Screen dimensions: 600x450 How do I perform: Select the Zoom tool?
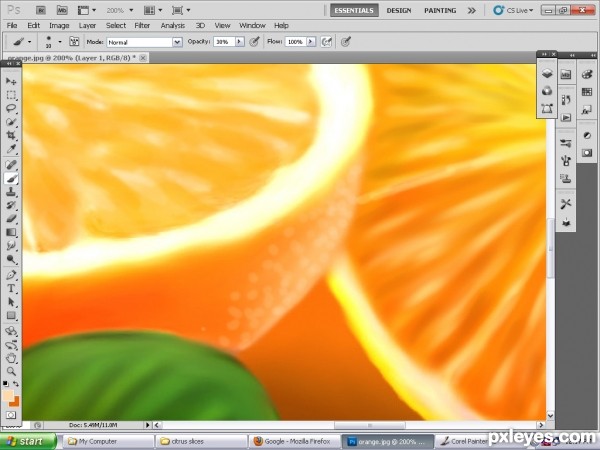(x=11, y=371)
